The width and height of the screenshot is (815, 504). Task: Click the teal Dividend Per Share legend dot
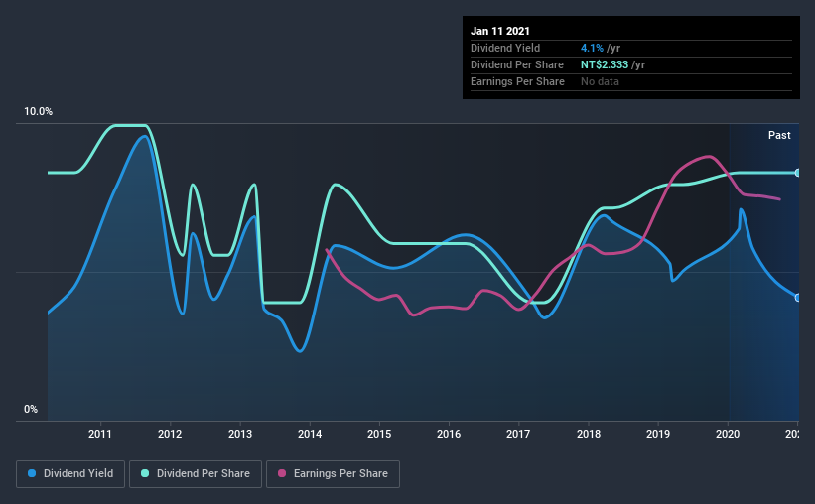pyautogui.click(x=145, y=473)
